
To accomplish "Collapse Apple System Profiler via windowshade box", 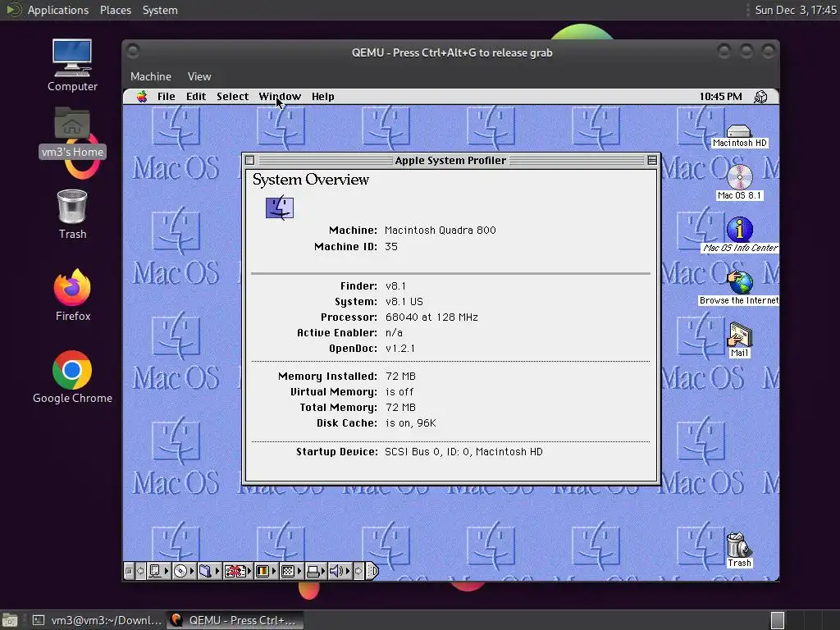I will 652,160.
